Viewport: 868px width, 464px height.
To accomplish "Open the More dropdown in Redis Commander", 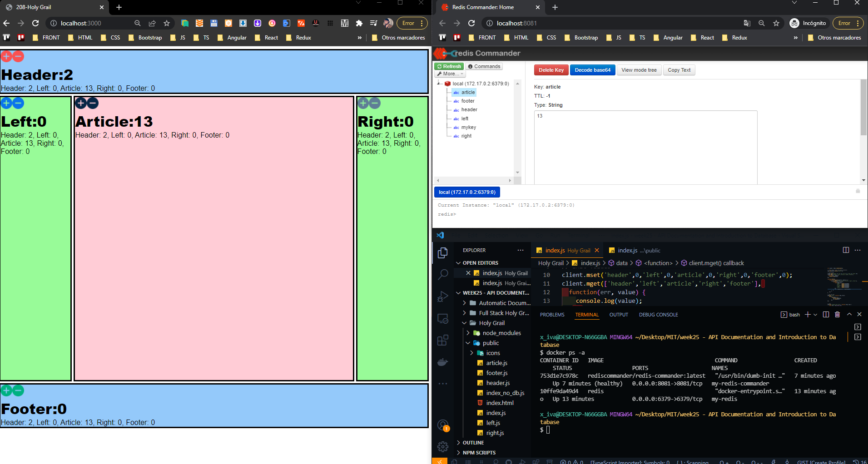I will click(x=449, y=74).
